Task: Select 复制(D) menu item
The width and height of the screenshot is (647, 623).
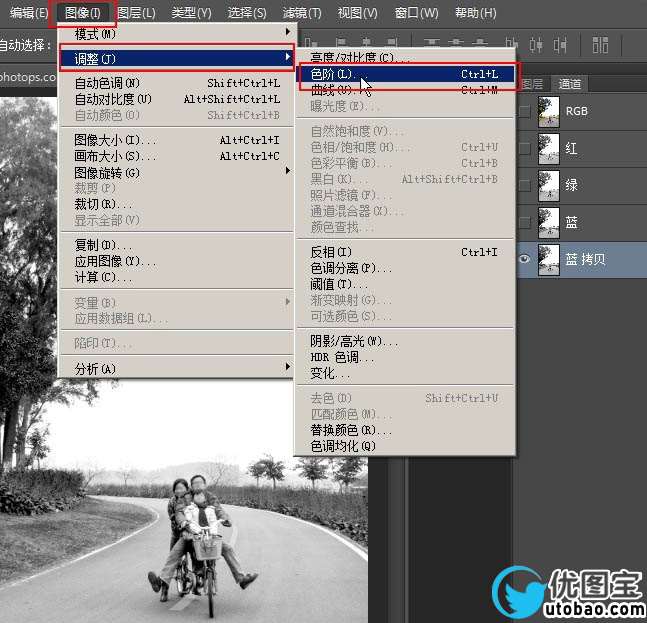Action: [176, 245]
